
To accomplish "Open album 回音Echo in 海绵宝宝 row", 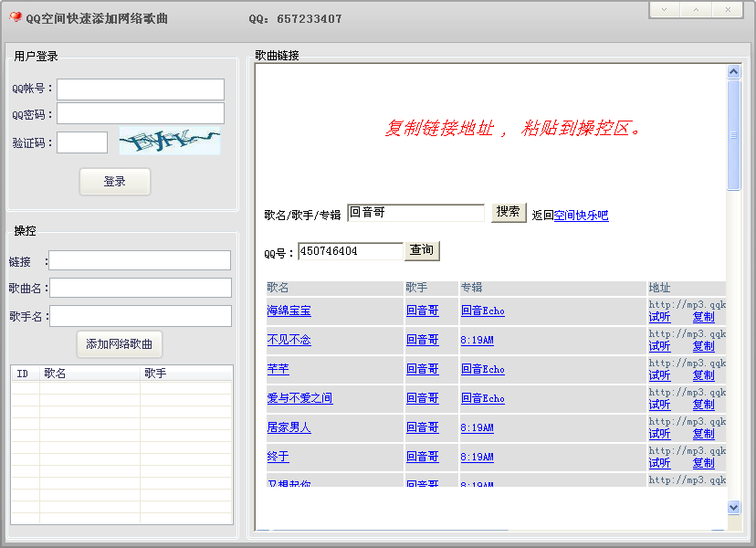I will [x=483, y=311].
